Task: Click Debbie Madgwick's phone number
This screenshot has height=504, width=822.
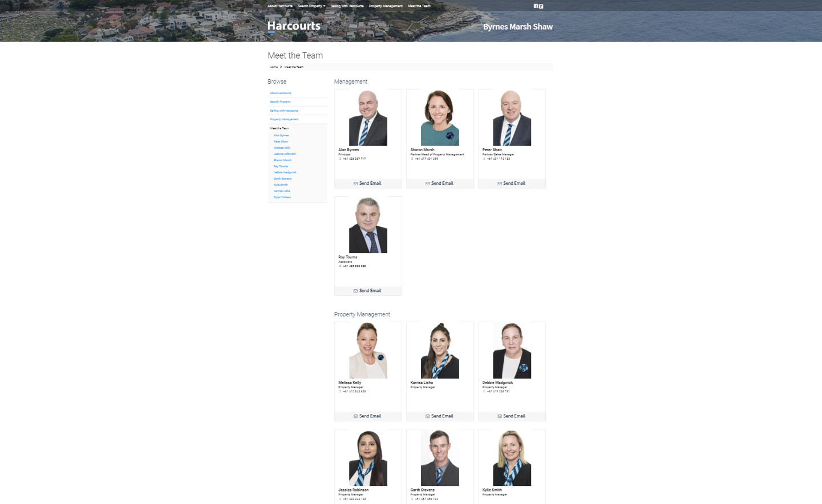Action: [x=497, y=391]
